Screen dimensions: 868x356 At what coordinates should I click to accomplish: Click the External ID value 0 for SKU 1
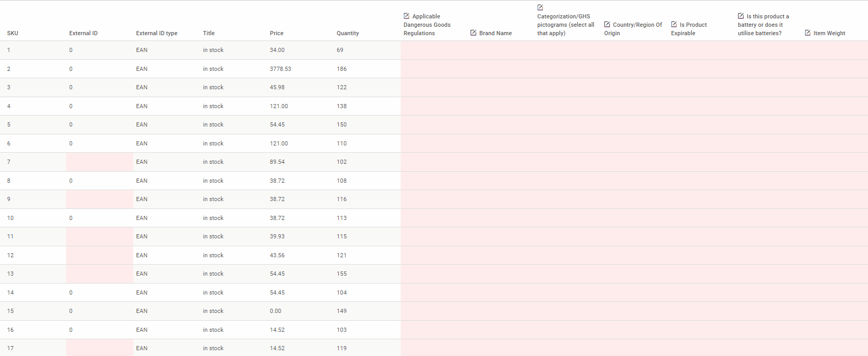[71, 50]
